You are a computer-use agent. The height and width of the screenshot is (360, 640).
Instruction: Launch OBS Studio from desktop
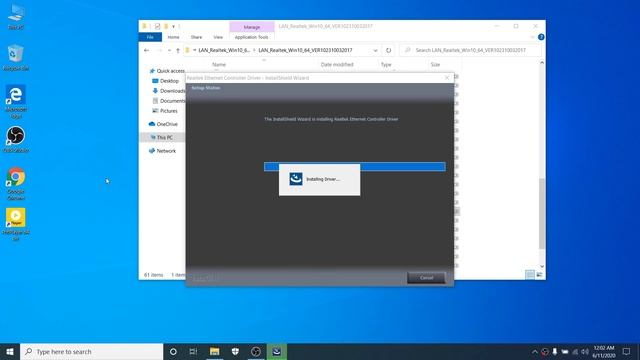tap(16, 139)
